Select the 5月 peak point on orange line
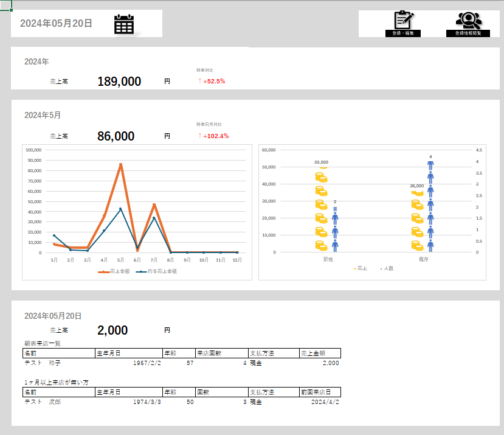This screenshot has width=504, height=435. click(x=121, y=165)
